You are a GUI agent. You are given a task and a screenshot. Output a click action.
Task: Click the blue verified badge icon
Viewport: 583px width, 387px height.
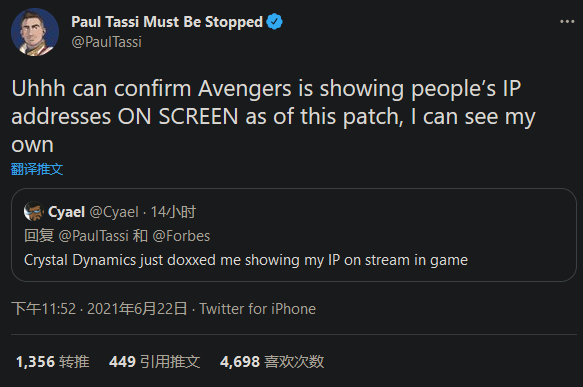coord(274,22)
